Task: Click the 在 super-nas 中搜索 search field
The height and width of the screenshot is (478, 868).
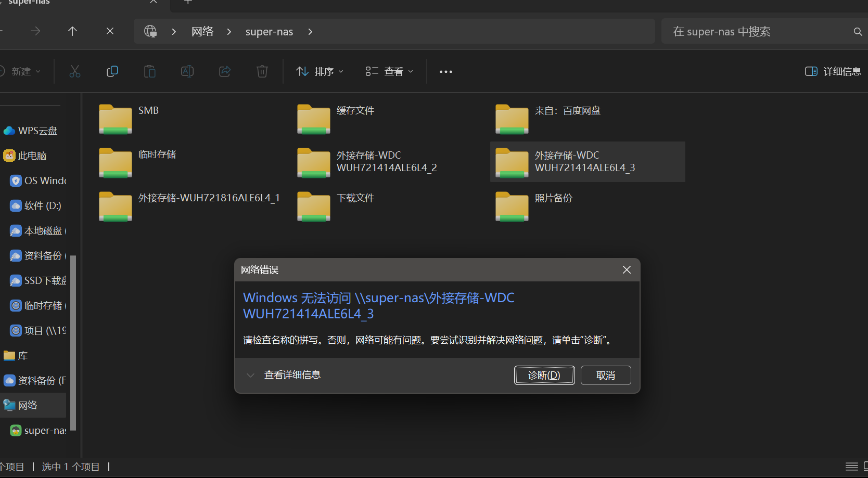Action: [x=762, y=32]
